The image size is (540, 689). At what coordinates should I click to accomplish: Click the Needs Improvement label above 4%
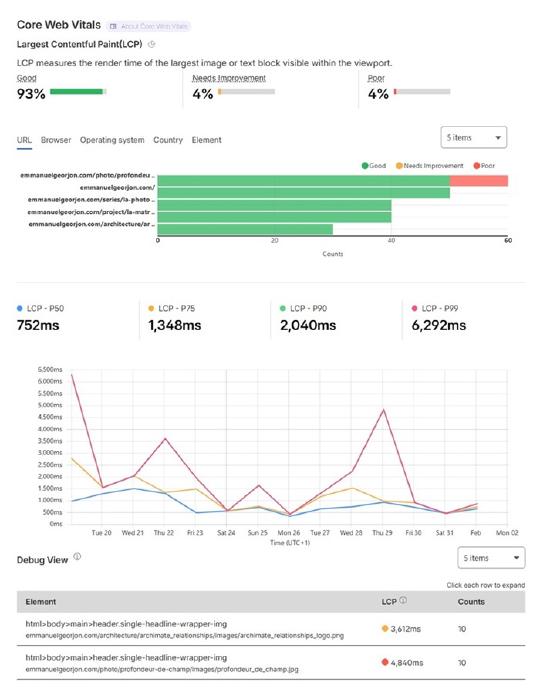(229, 78)
